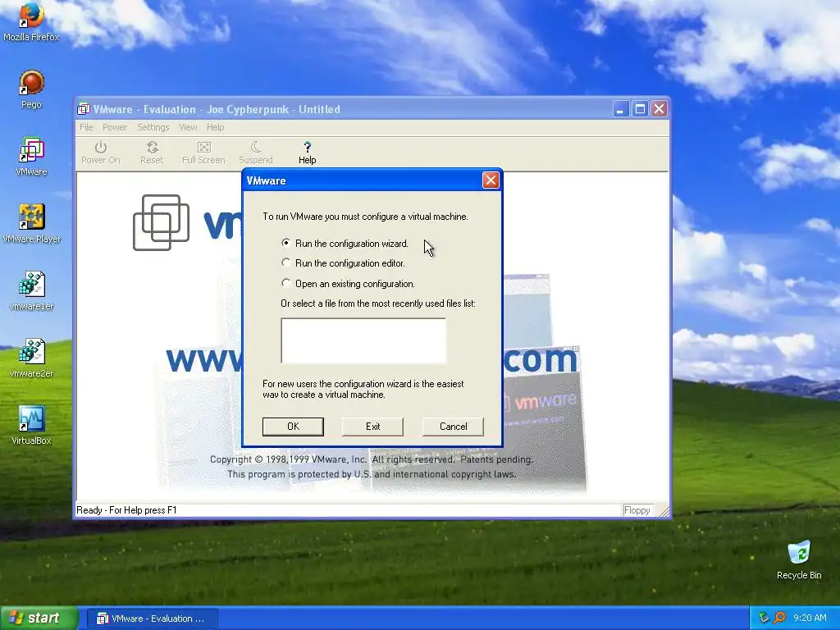Click the Exit button in dialog
Image resolution: width=840 pixels, height=630 pixels.
373,427
